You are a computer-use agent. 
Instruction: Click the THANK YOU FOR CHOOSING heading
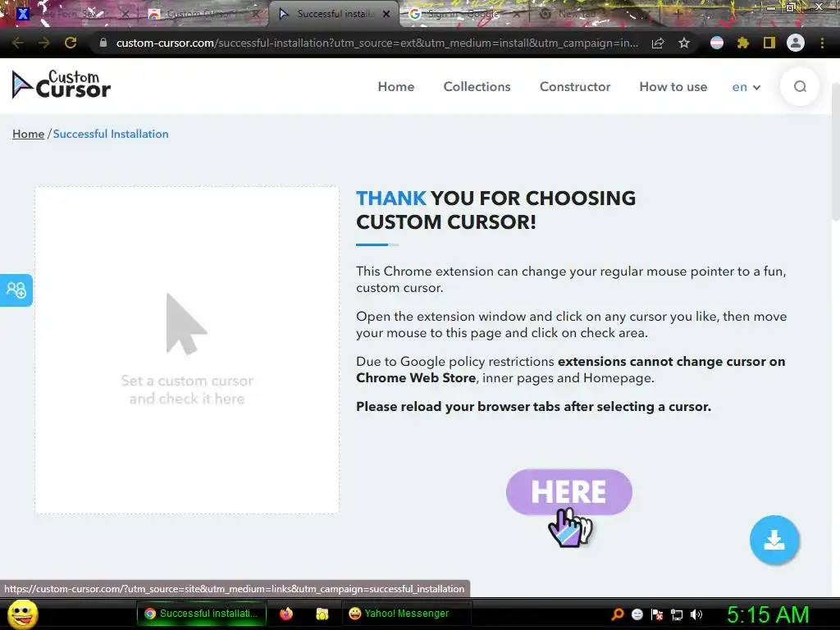coord(496,210)
